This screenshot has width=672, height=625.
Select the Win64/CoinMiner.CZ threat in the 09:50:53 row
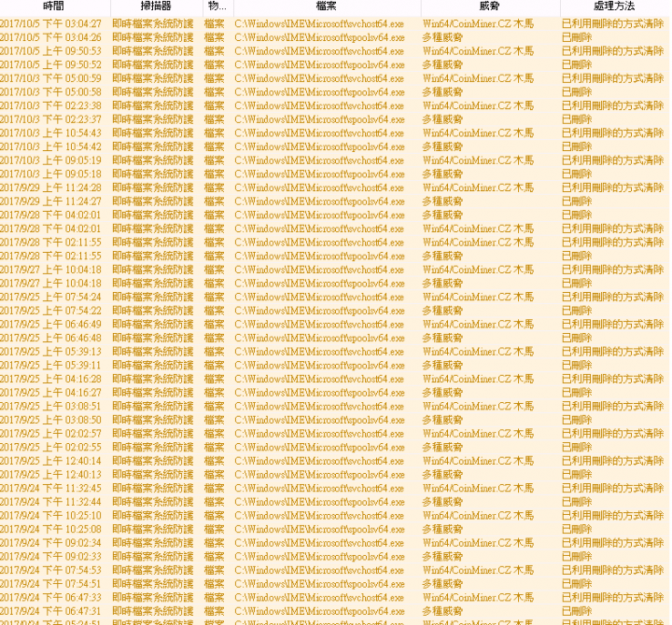[478, 51]
